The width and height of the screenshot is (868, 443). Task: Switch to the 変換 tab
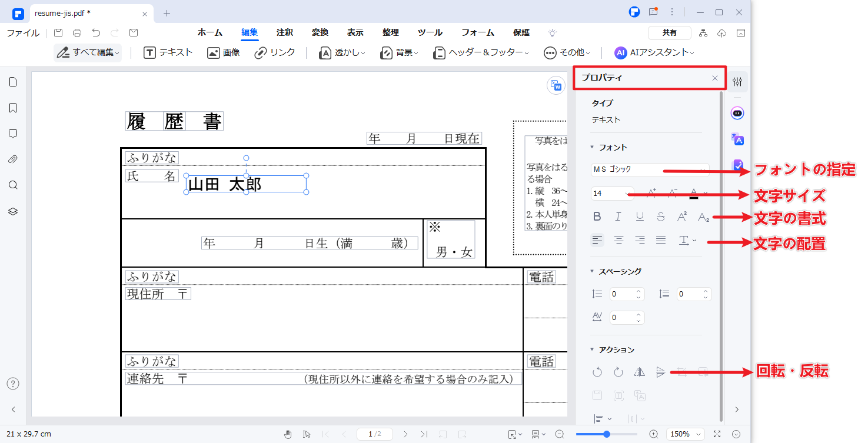[320, 33]
